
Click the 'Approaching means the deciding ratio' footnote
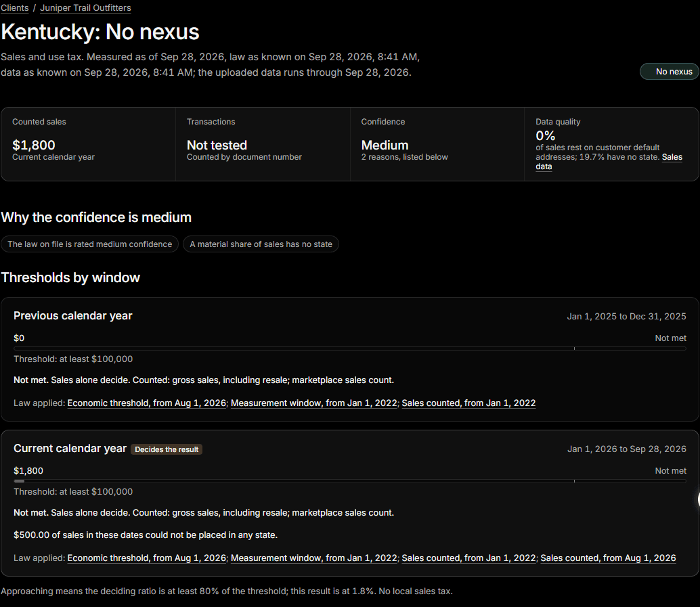point(227,591)
